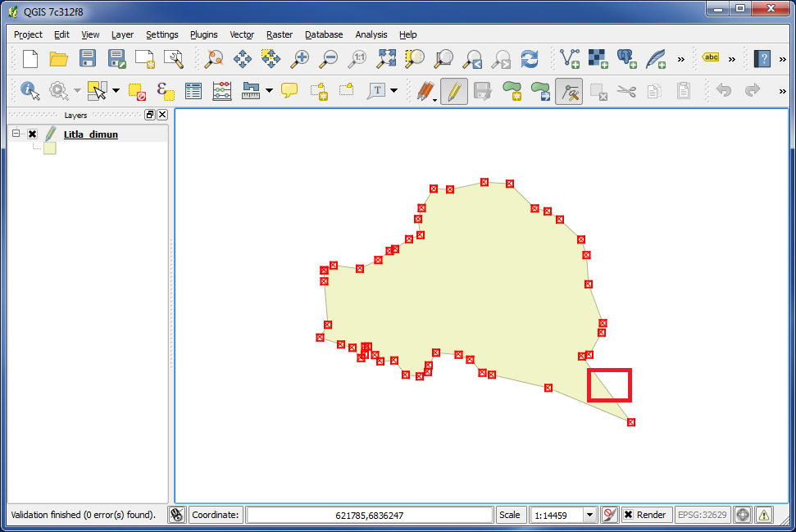
Task: Open the annotation tool dropdown arrow
Action: pyautogui.click(x=394, y=91)
